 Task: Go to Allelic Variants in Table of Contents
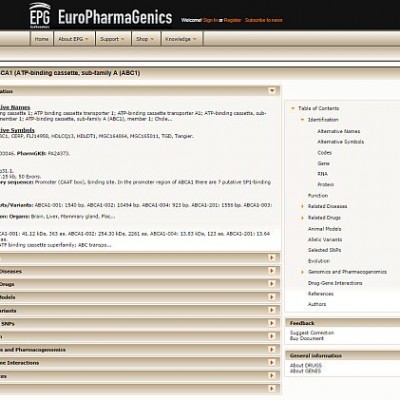[325, 240]
